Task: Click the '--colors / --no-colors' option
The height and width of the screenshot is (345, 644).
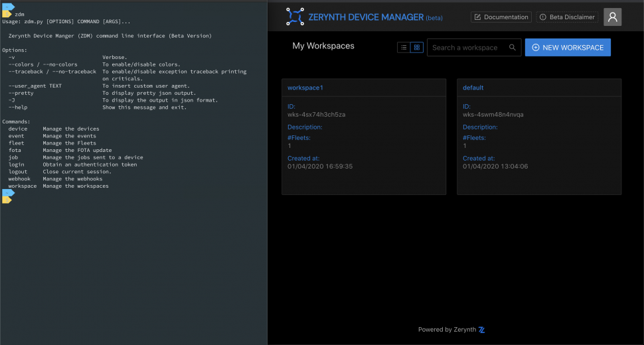Action: click(x=42, y=64)
